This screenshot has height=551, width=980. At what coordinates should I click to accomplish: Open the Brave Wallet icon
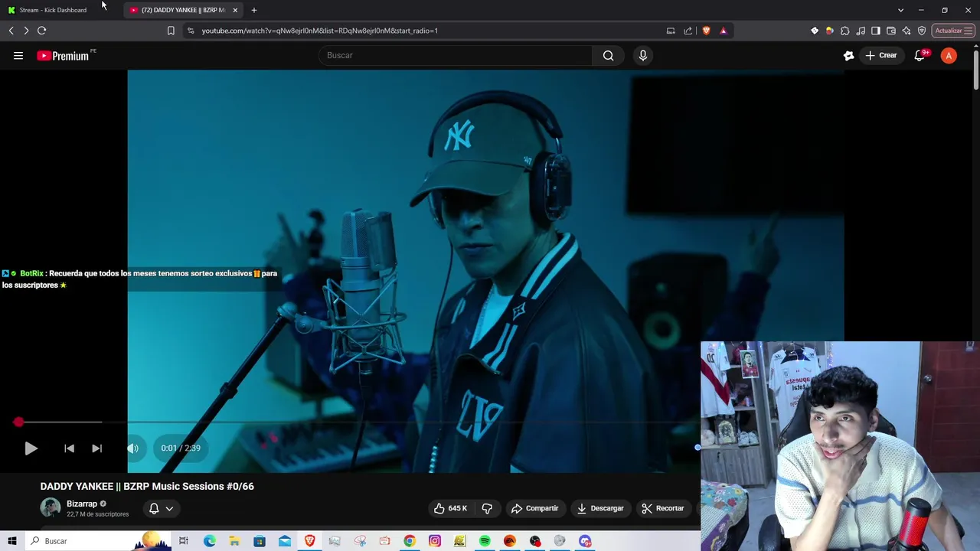(891, 31)
